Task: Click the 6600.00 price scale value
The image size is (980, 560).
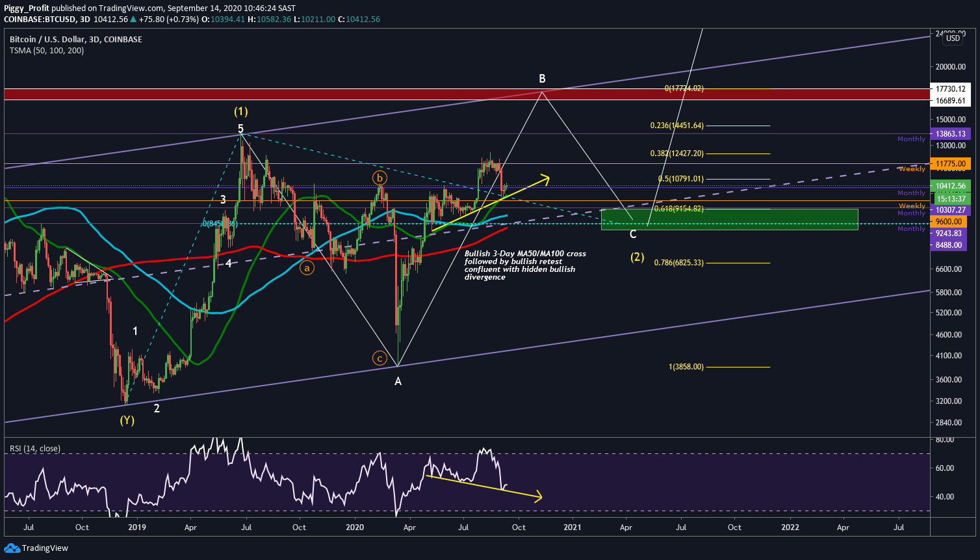Action: pos(950,269)
